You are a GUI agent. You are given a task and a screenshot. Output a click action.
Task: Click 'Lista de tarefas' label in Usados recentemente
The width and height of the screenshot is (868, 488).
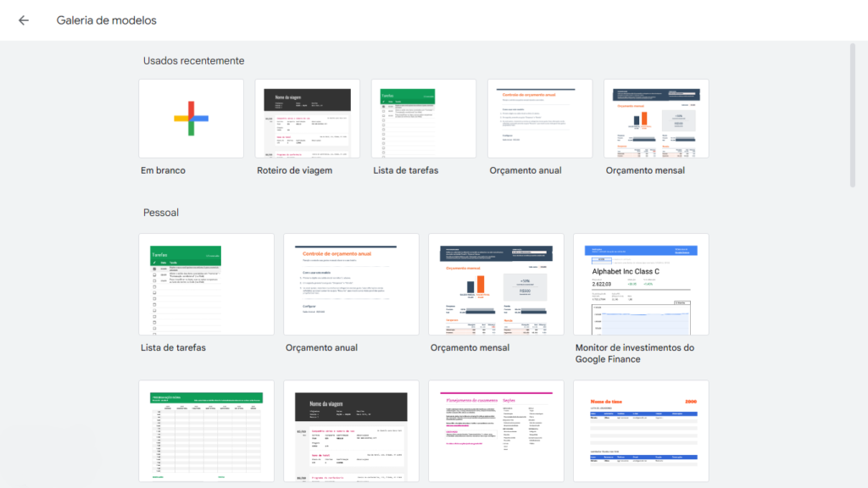(x=406, y=170)
